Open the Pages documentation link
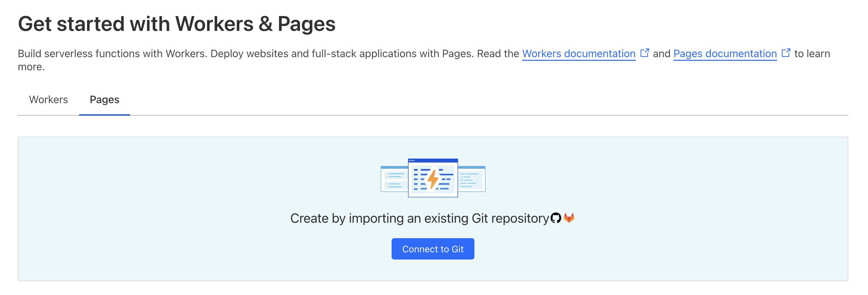The image size is (868, 295). [x=725, y=54]
